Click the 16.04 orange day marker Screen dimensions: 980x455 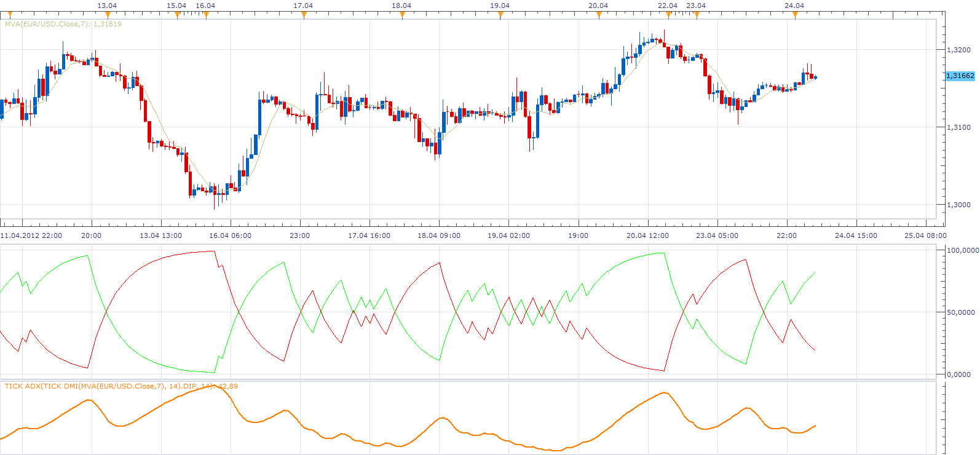pos(206,15)
